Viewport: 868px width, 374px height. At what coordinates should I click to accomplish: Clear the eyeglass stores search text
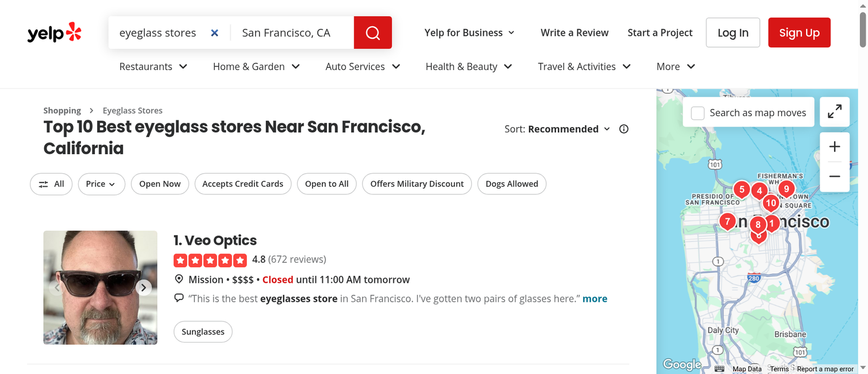215,33
